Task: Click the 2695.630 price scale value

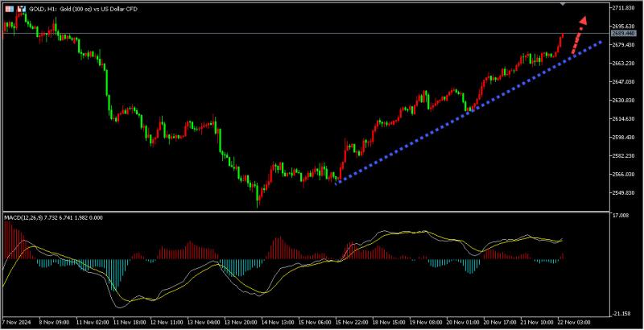Action: 622,27
